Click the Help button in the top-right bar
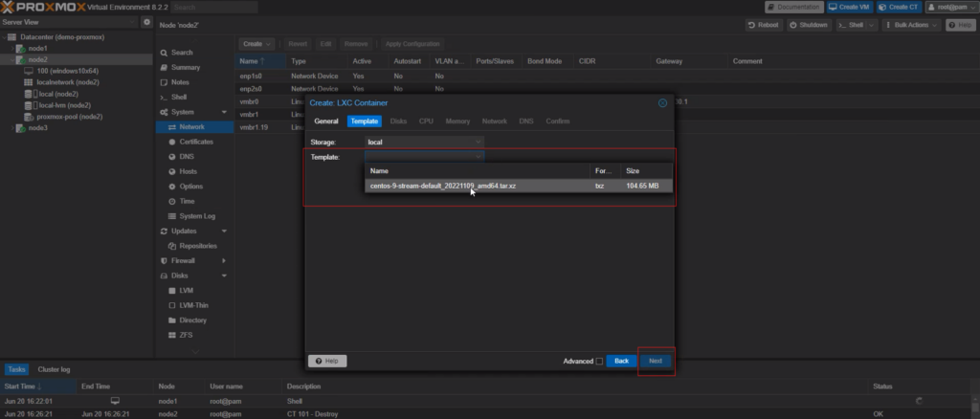 (960, 25)
